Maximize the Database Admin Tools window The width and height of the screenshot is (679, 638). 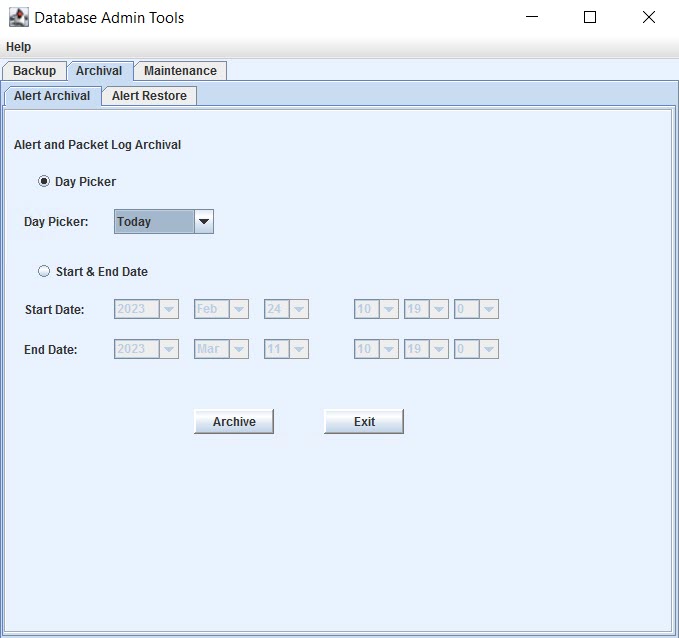point(590,17)
